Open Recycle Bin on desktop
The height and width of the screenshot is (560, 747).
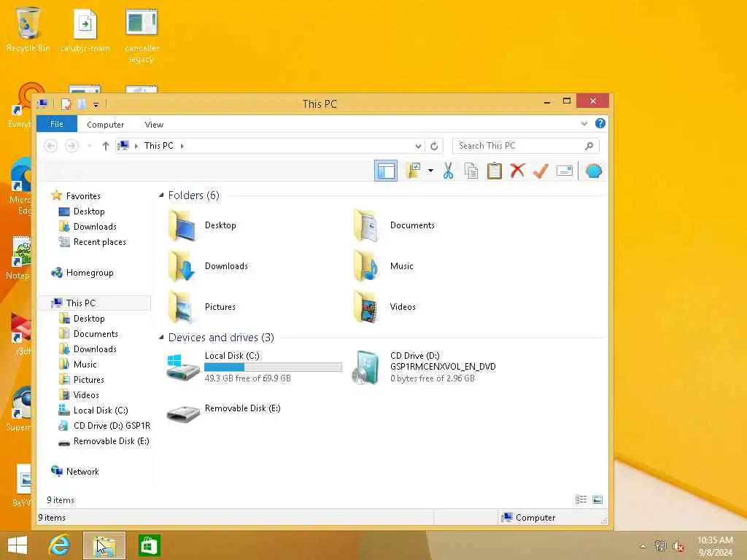[28, 29]
